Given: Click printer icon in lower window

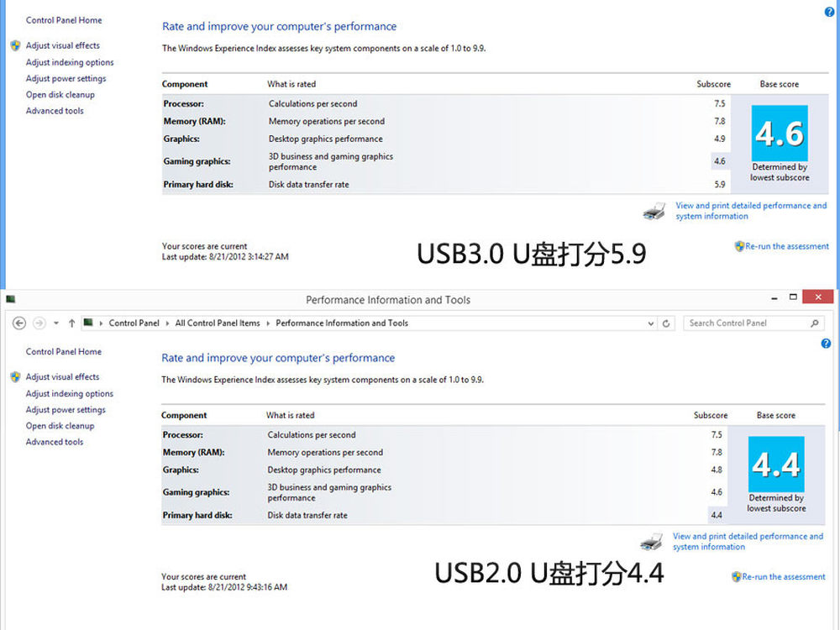Looking at the screenshot, I should [652, 542].
